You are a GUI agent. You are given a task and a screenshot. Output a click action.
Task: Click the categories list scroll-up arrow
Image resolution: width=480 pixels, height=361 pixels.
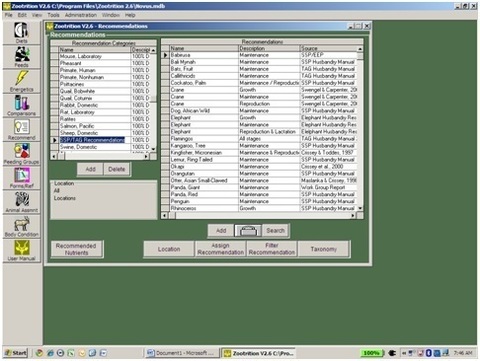[x=153, y=50]
